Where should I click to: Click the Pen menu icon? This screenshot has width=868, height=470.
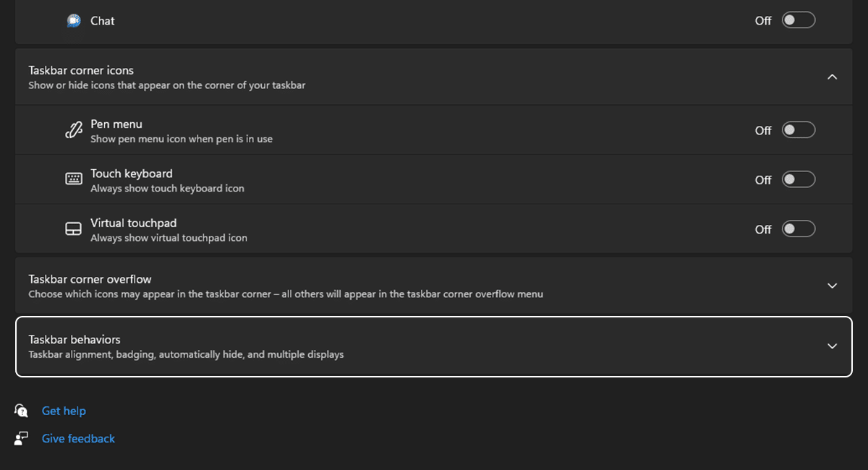[x=74, y=130]
